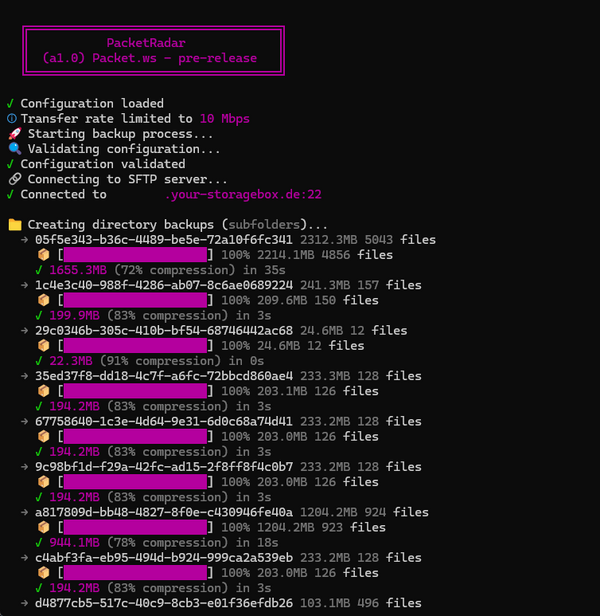Viewport: 600px width, 616px height.
Task: Click folder ID a817809d-bb48-4827-8f0e-c430946fe40a
Action: coord(164,512)
